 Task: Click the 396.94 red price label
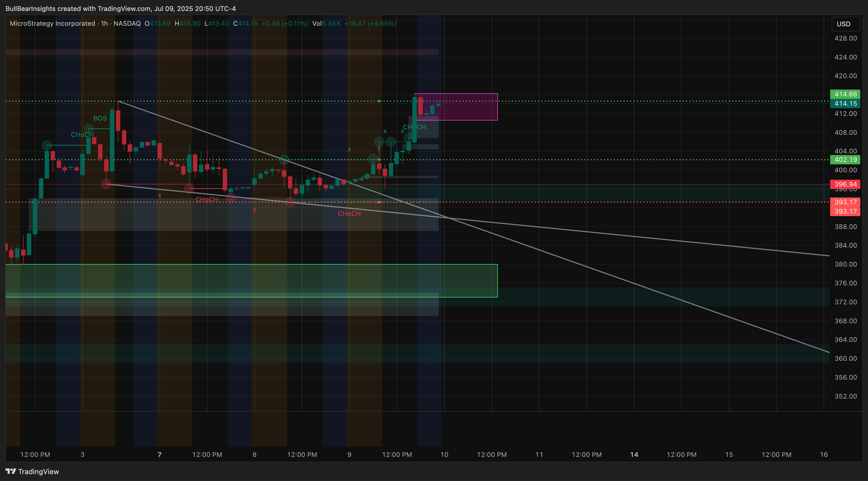click(x=845, y=184)
